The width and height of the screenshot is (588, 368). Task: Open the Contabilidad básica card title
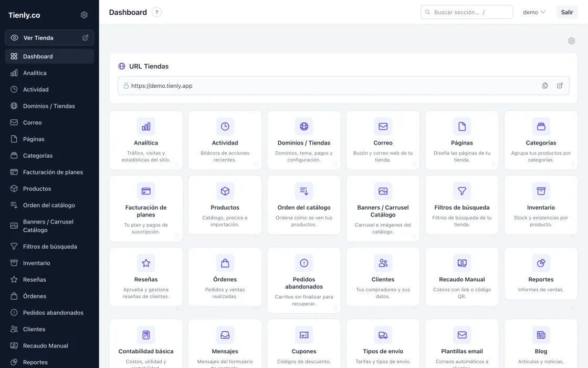click(x=146, y=351)
